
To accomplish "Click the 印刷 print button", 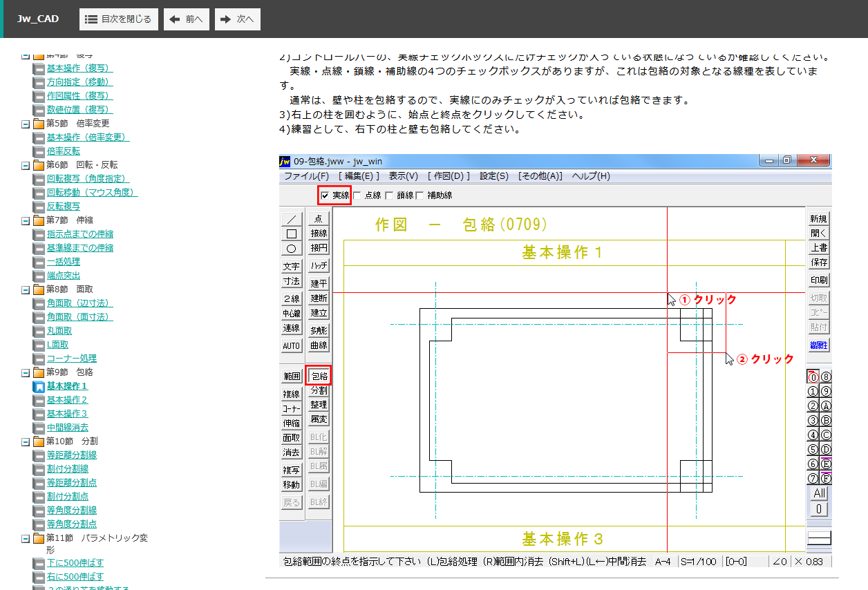I will (819, 280).
